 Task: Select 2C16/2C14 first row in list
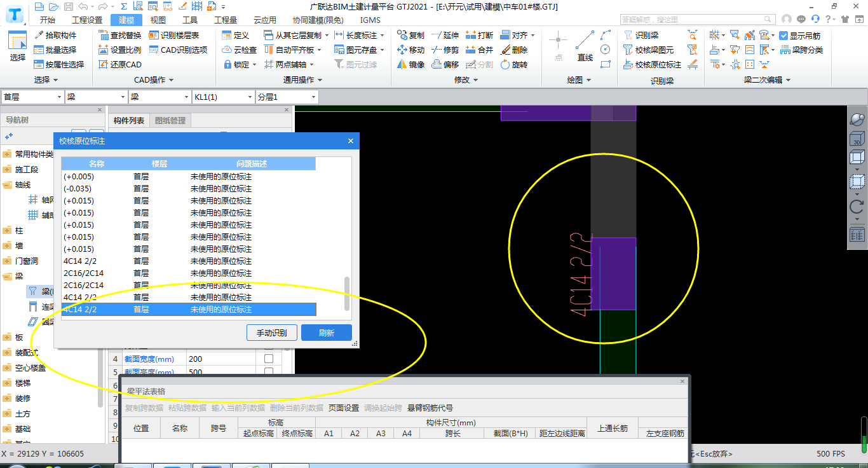pos(189,273)
